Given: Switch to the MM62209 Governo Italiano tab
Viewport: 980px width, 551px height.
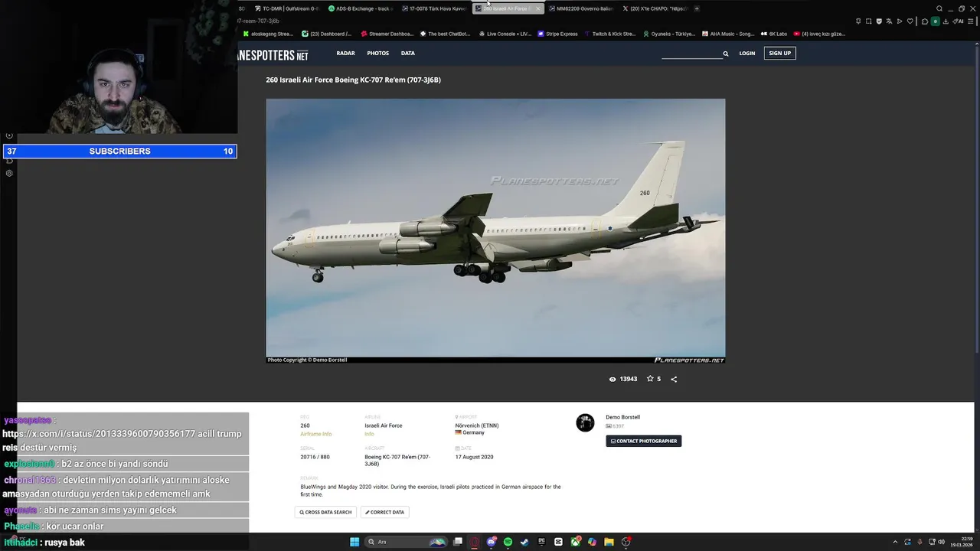Looking at the screenshot, I should pos(580,8).
